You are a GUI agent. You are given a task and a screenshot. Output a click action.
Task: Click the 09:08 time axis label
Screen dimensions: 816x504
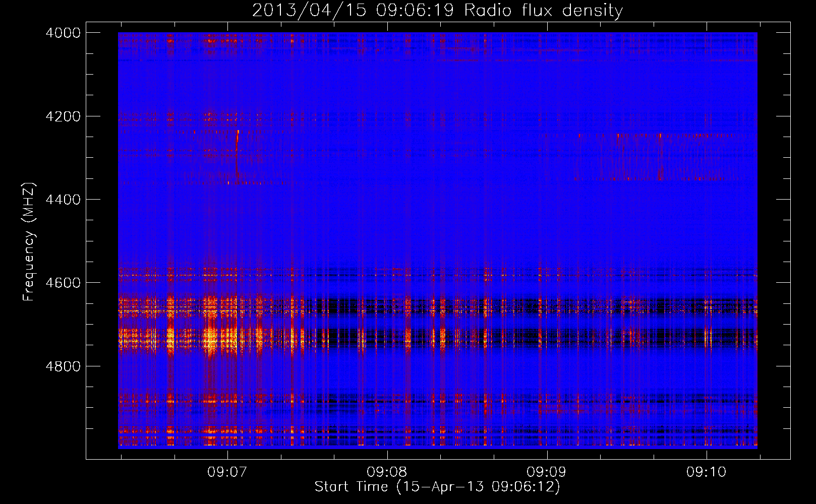pos(387,472)
